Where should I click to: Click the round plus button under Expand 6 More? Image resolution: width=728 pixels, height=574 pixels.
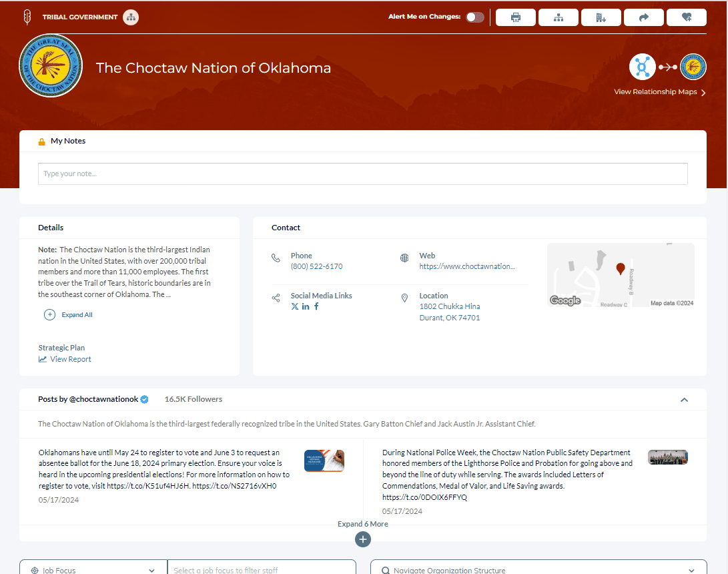tap(363, 539)
